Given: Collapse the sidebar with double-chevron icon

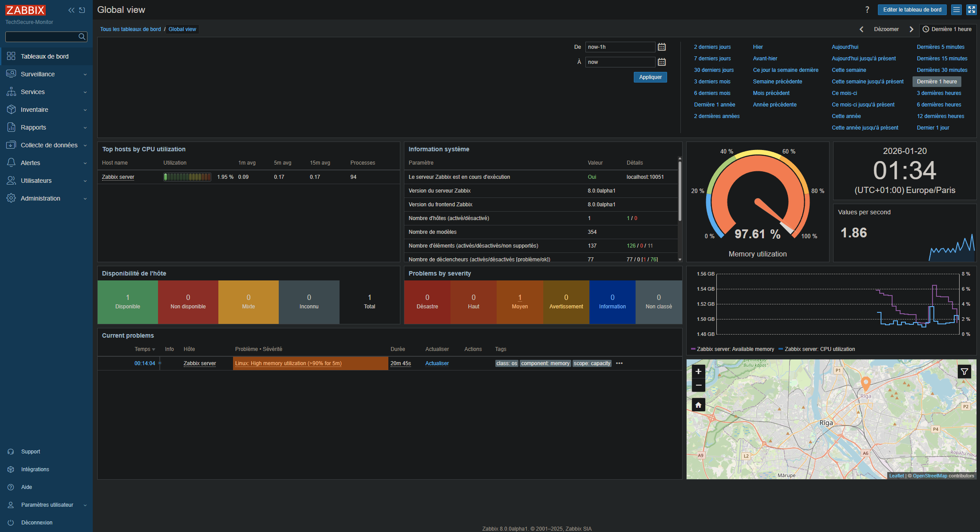Looking at the screenshot, I should point(71,10).
